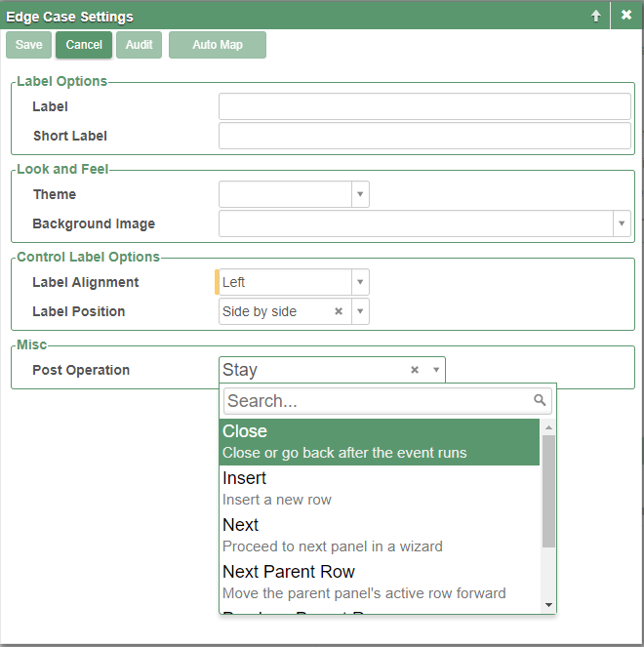Viewport: 644px width, 647px height.
Task: Click the dropdown list scroll up arrow
Action: click(548, 427)
